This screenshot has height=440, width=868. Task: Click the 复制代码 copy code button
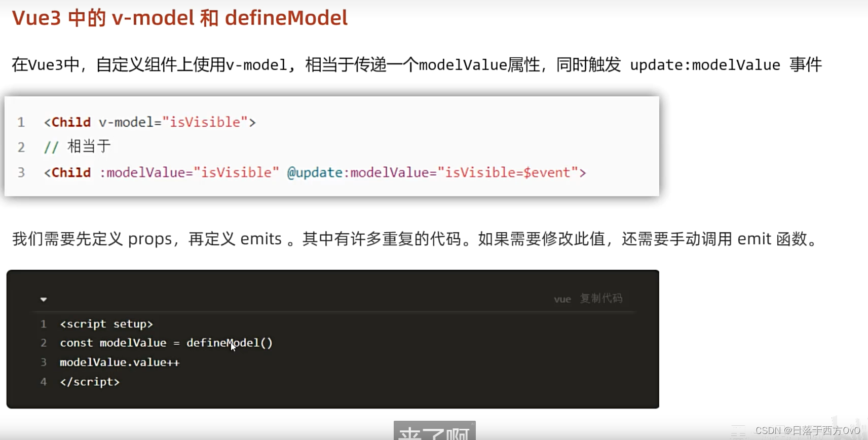point(601,299)
